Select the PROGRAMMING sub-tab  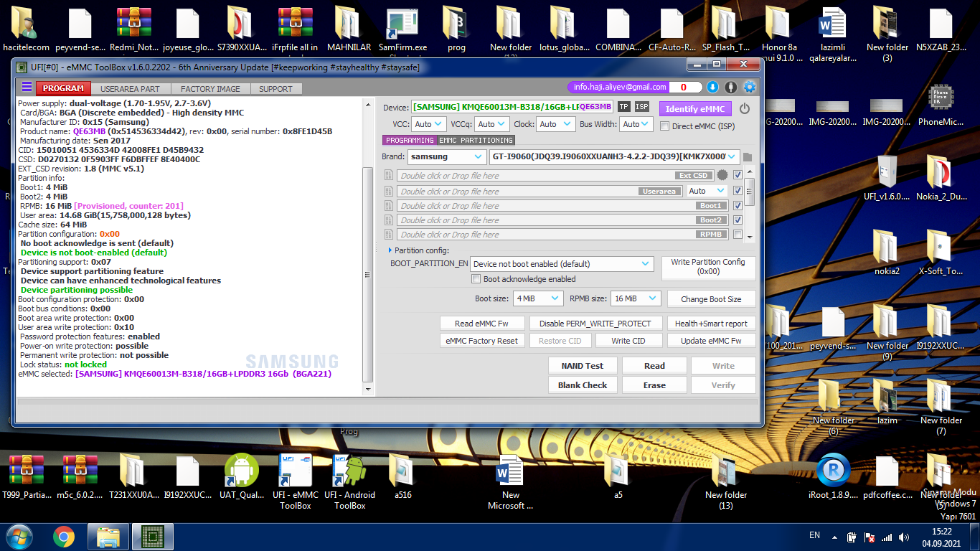pos(410,140)
